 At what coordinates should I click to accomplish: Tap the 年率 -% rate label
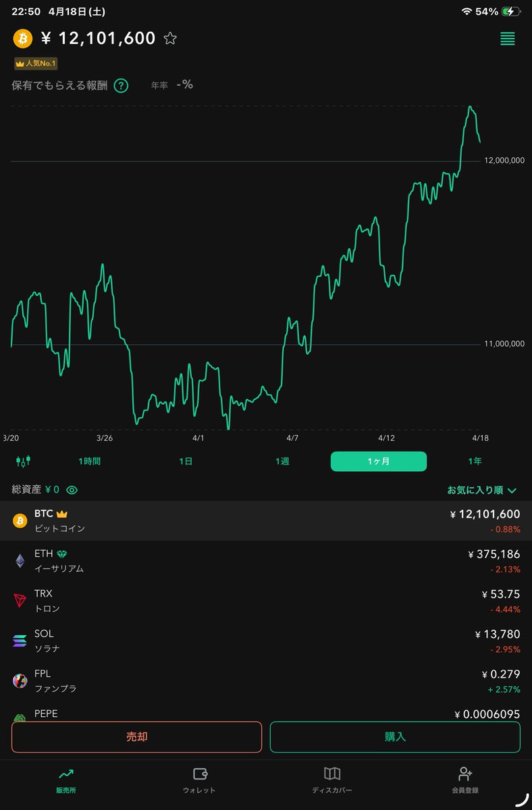tap(171, 85)
